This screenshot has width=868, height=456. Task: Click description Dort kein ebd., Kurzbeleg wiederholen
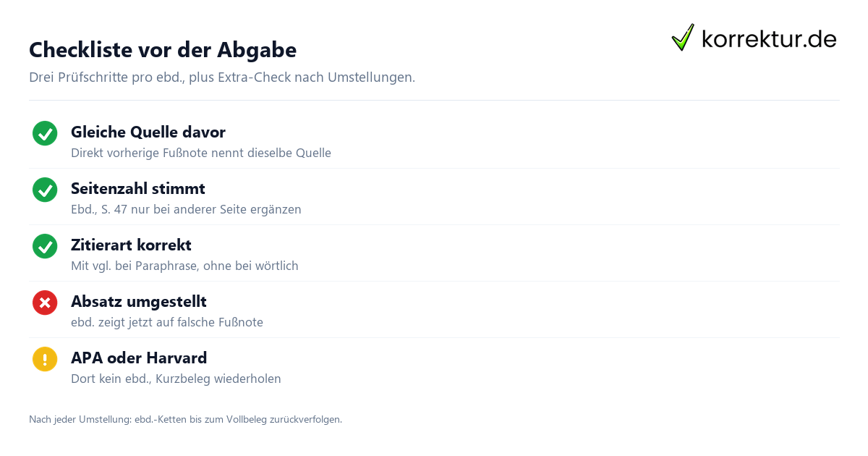pyautogui.click(x=176, y=379)
